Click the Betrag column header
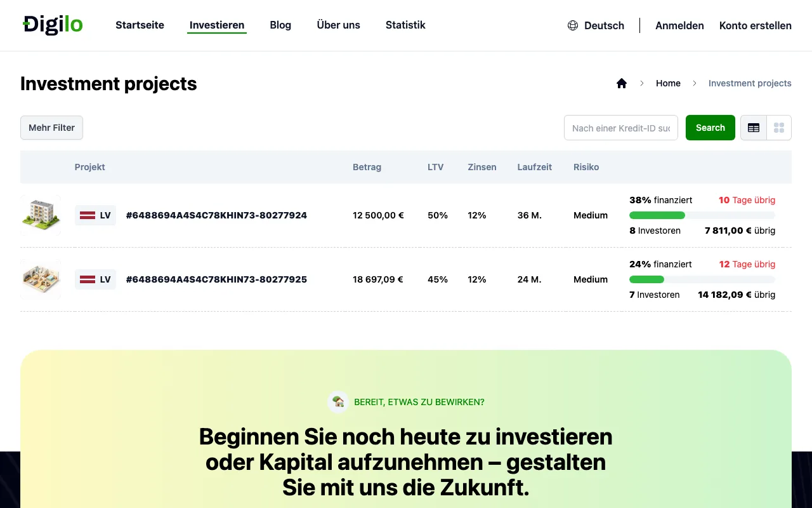 click(x=367, y=167)
